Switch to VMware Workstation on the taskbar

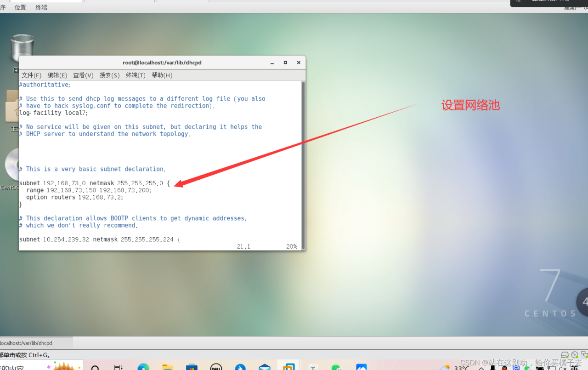[x=288, y=367]
